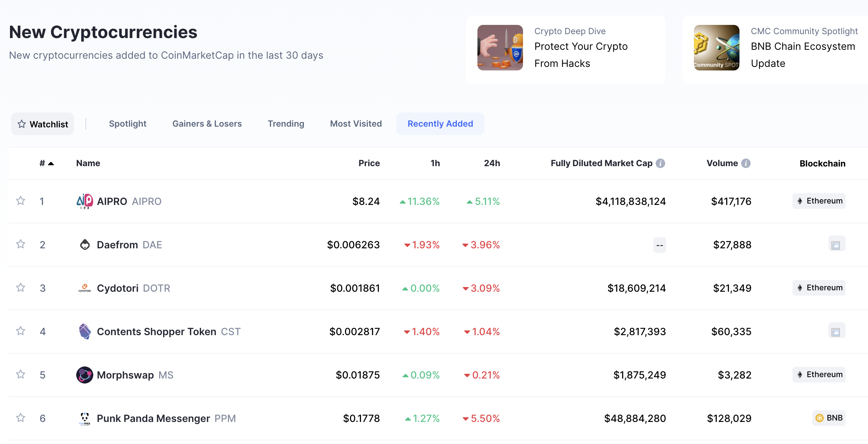Click the Trending menu item

click(x=286, y=123)
